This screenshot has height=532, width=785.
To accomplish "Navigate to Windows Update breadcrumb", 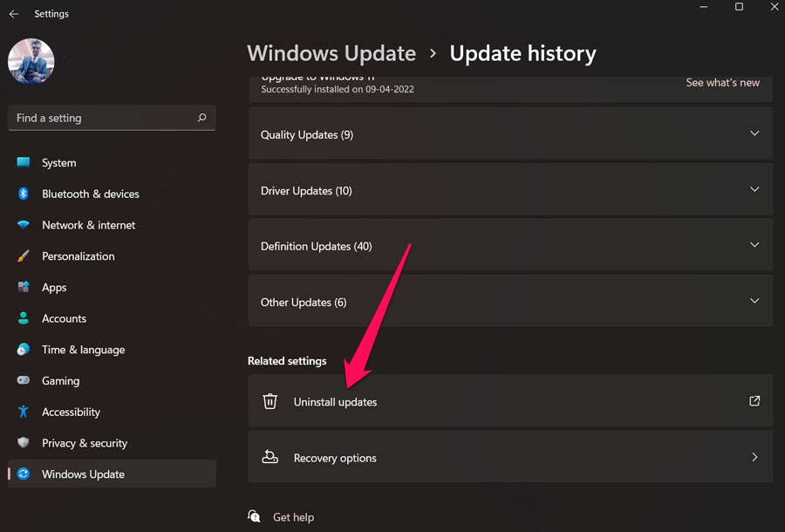I will (x=331, y=53).
